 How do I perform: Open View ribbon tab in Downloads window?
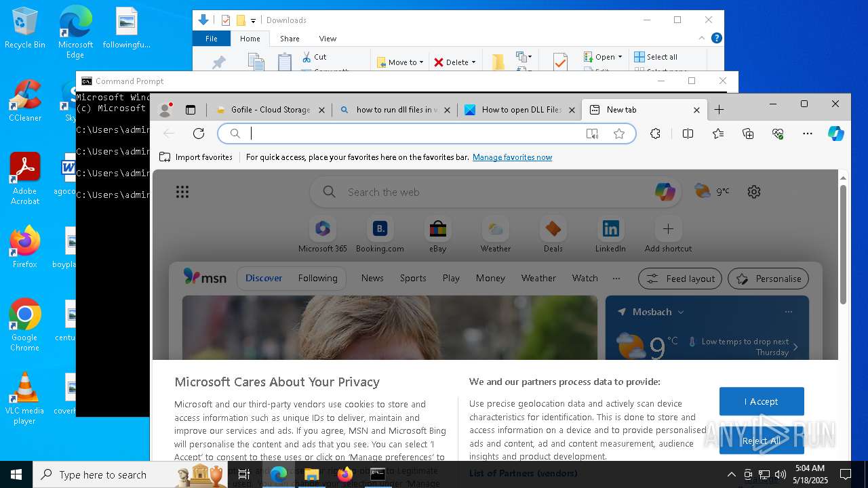tap(328, 39)
